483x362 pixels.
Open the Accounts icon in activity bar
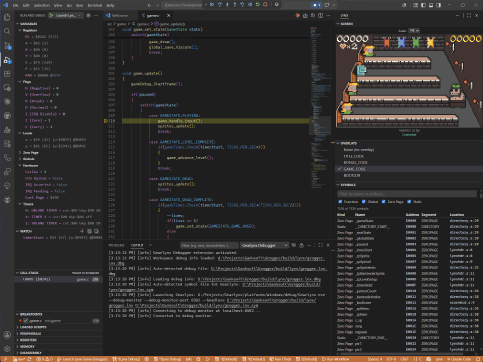pyautogui.click(x=7, y=335)
